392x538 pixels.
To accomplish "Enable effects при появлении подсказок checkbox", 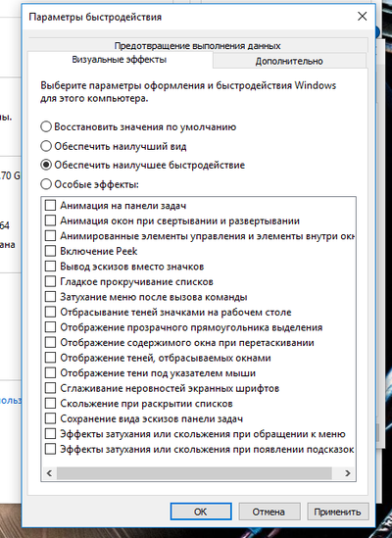I will coord(50,449).
